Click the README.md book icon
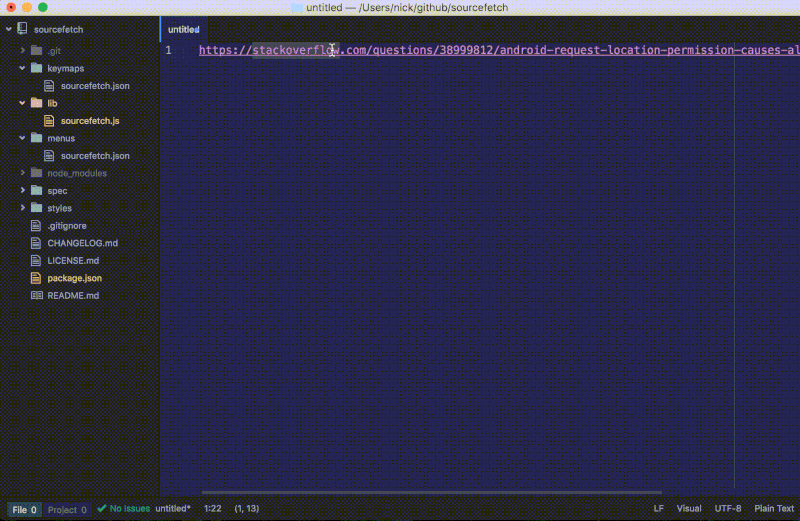This screenshot has height=521, width=800. click(x=37, y=295)
